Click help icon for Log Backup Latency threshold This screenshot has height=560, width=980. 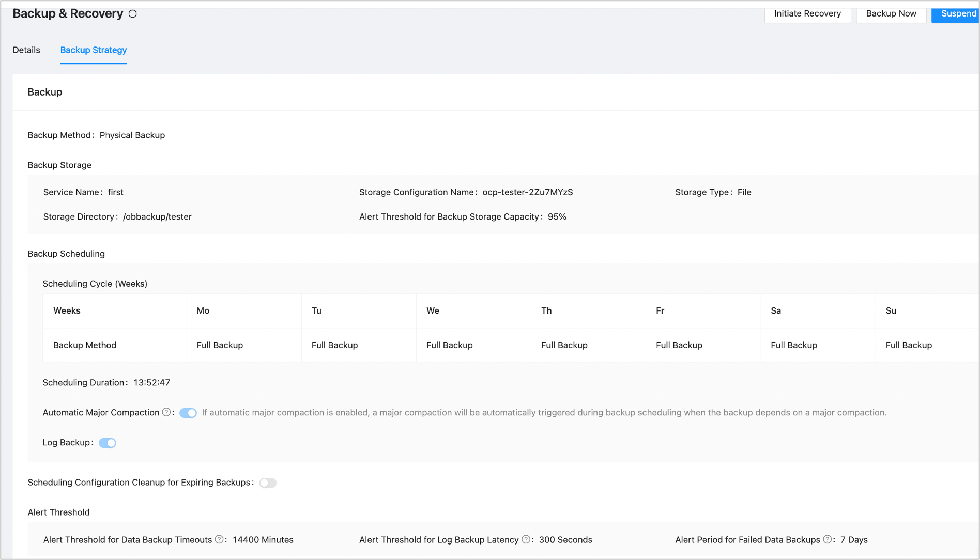point(526,539)
